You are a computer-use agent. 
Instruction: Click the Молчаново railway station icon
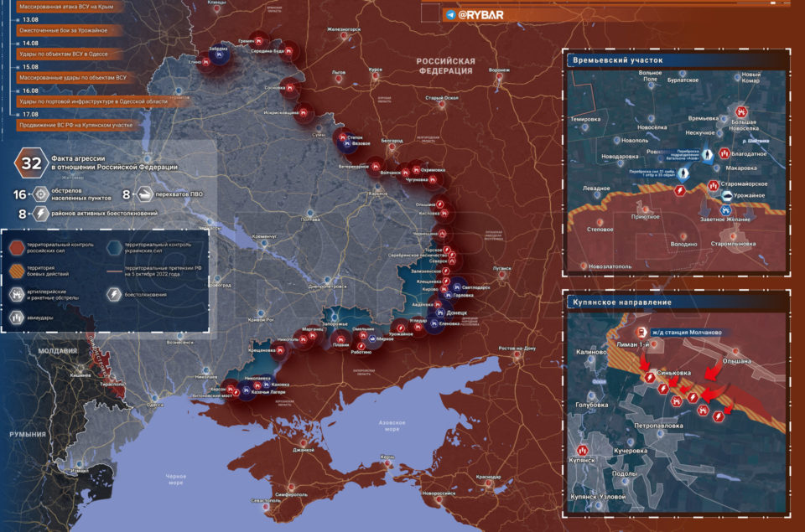click(641, 333)
